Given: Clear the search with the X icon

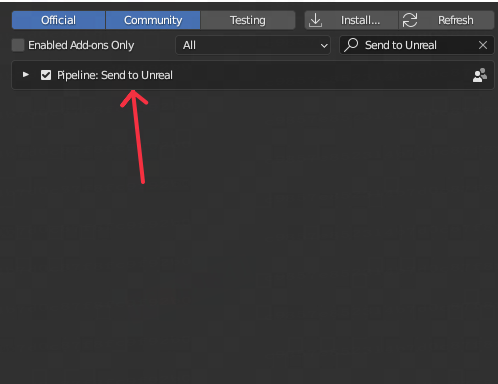Looking at the screenshot, I should (483, 45).
